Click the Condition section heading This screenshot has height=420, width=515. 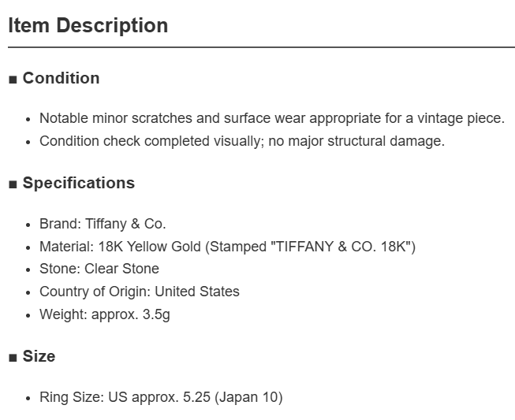pyautogui.click(x=61, y=78)
